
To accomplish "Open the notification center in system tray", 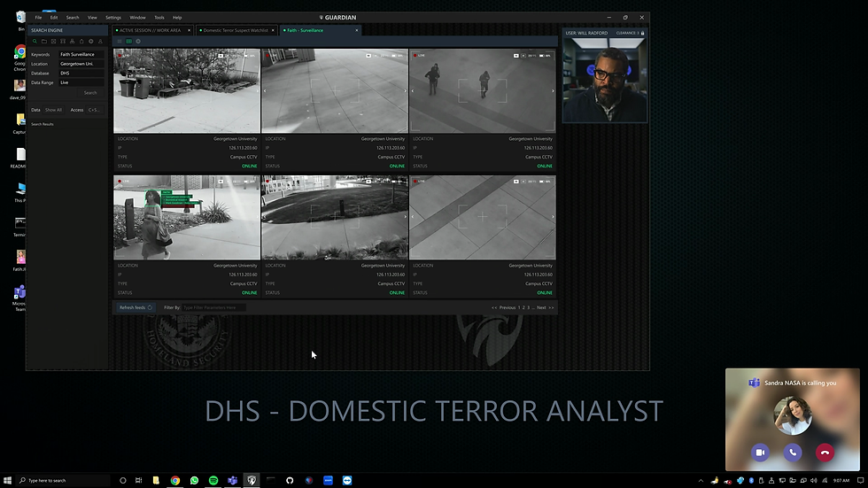I will coord(860,480).
